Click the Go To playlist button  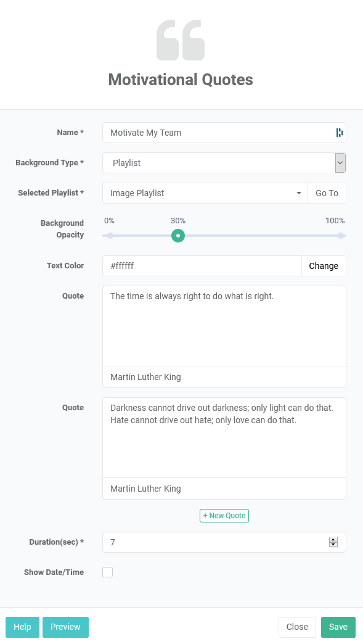click(327, 193)
